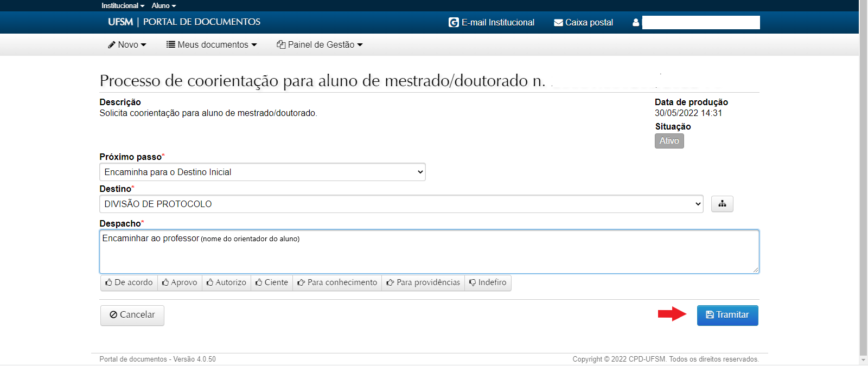Click inside the Despacho text area
This screenshot has height=367, width=868.
coord(429,255)
